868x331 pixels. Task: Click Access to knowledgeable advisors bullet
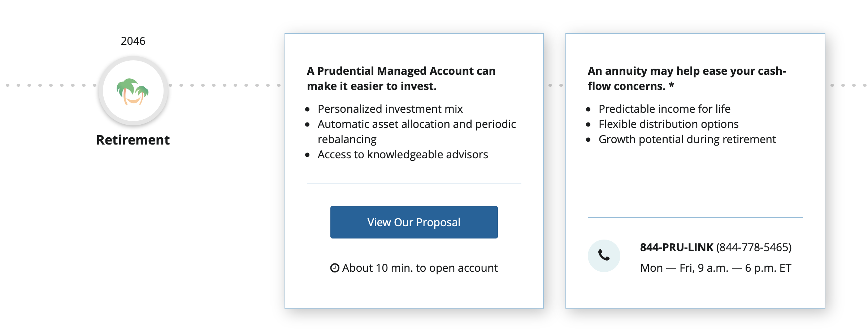pyautogui.click(x=403, y=154)
